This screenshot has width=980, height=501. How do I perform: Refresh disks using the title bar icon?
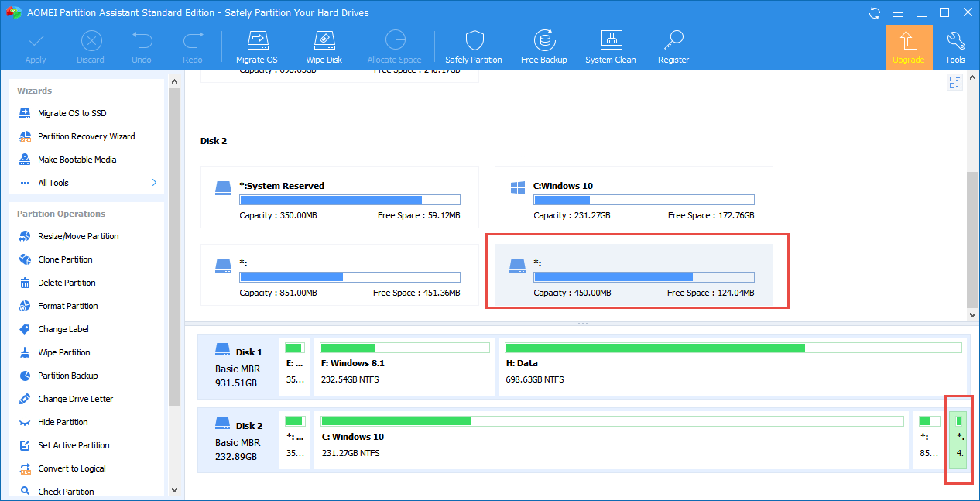pos(875,12)
